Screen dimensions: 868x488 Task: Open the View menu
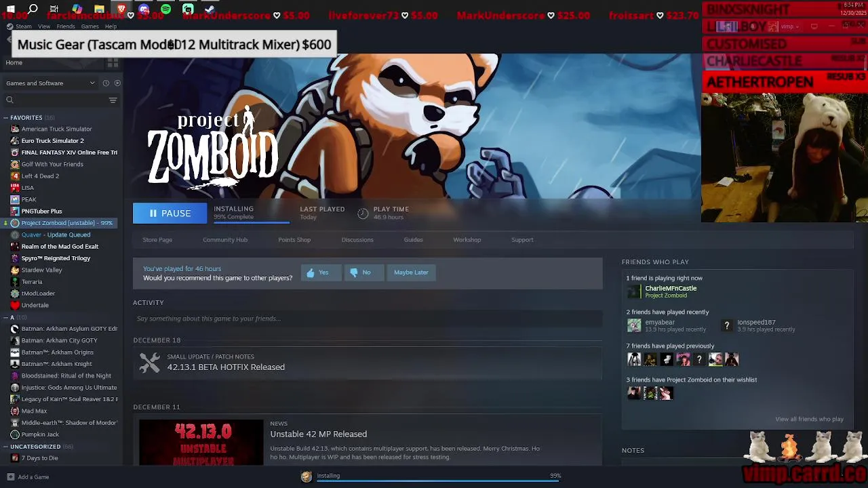click(x=44, y=26)
